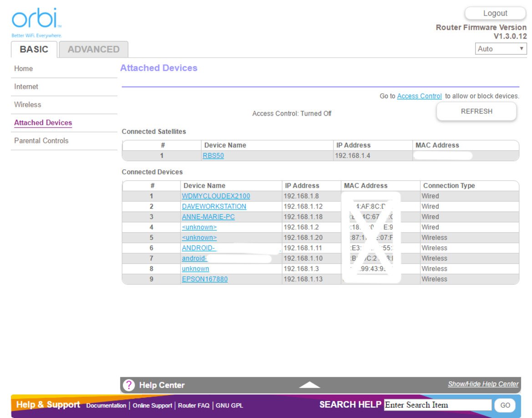Screen dimensions: 532x418
Task: Open Parental Controls in the sidebar
Action: pyautogui.click(x=41, y=141)
